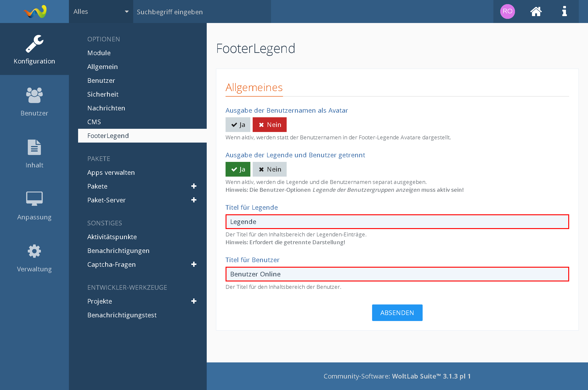Open the Aktivitätspunkte menu item
Screen dimensions: 588x390
[112, 237]
